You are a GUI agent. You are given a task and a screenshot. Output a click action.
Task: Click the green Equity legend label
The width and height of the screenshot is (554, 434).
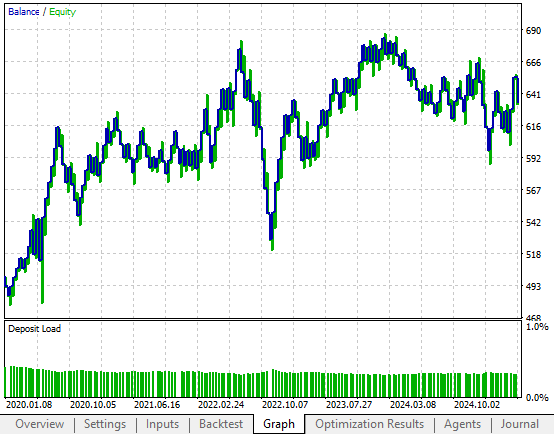(x=63, y=12)
